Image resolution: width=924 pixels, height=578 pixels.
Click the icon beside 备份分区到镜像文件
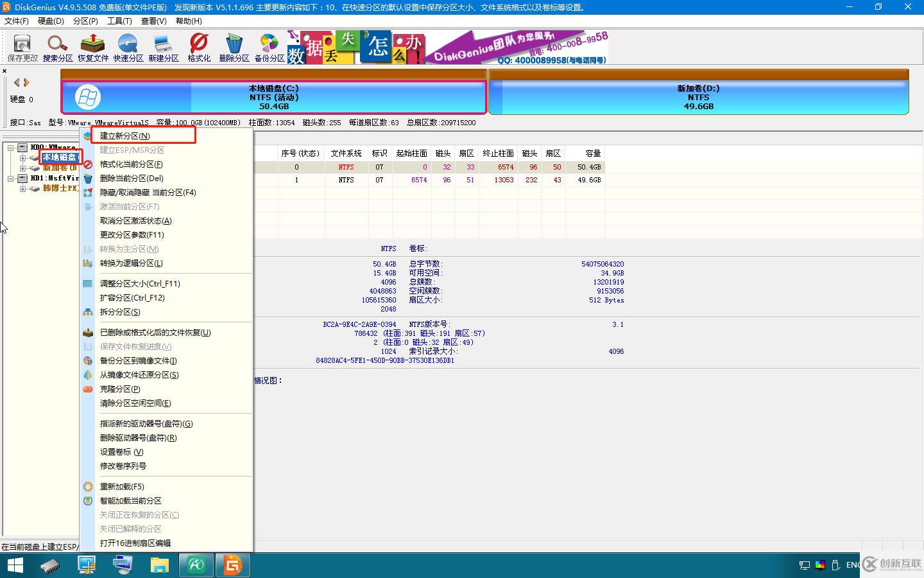click(x=88, y=361)
